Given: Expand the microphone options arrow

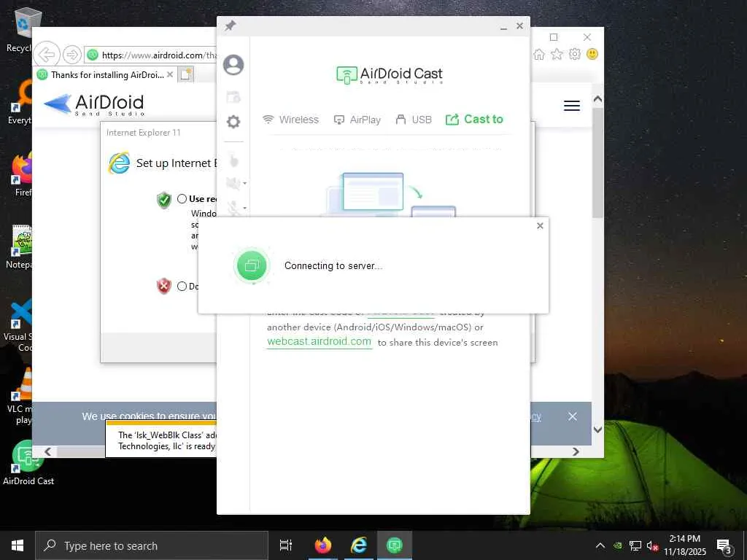Looking at the screenshot, I should pyautogui.click(x=245, y=208).
